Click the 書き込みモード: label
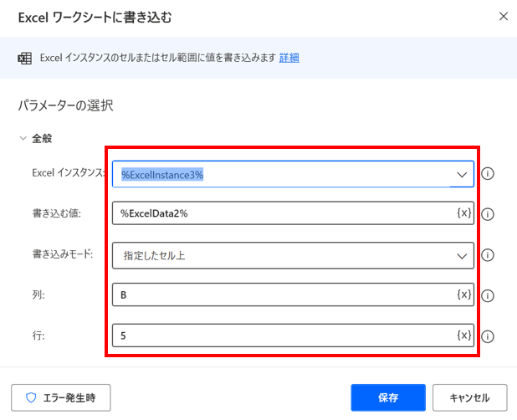Image resolution: width=517 pixels, height=420 pixels. pyautogui.click(x=63, y=254)
